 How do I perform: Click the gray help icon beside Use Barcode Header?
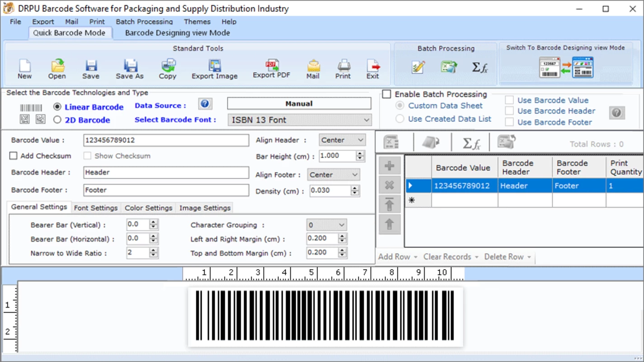(617, 113)
